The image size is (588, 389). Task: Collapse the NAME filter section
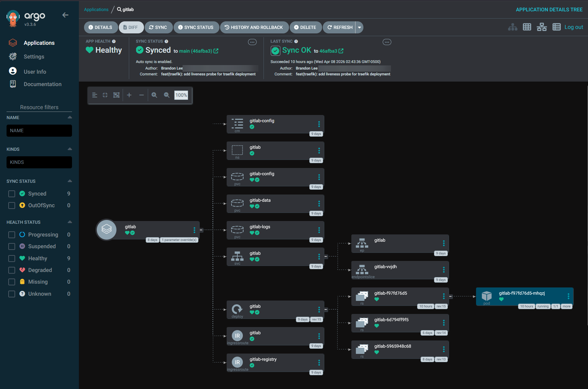[70, 117]
